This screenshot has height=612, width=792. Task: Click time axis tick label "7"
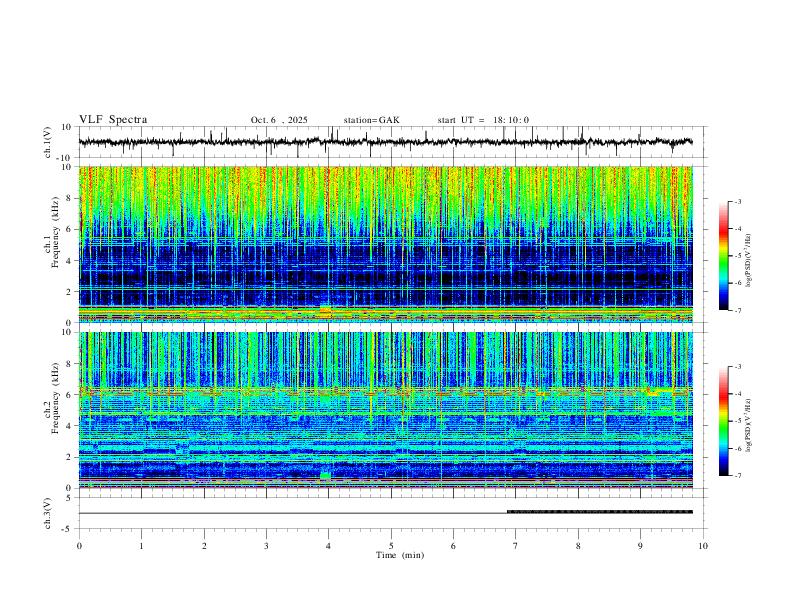click(x=516, y=546)
